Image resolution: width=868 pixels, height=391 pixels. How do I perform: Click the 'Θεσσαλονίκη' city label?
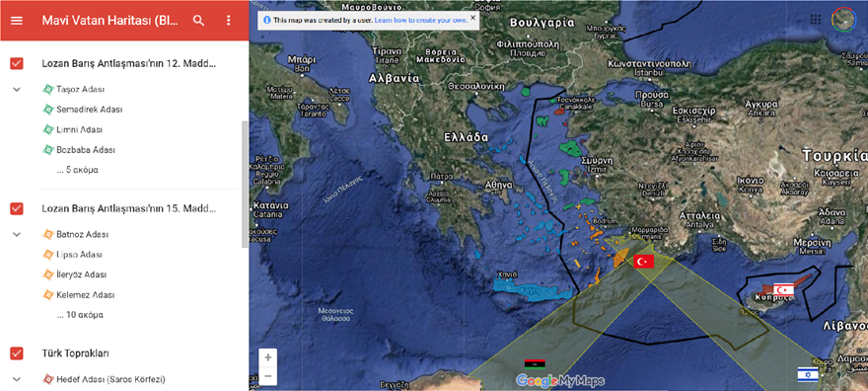[476, 86]
